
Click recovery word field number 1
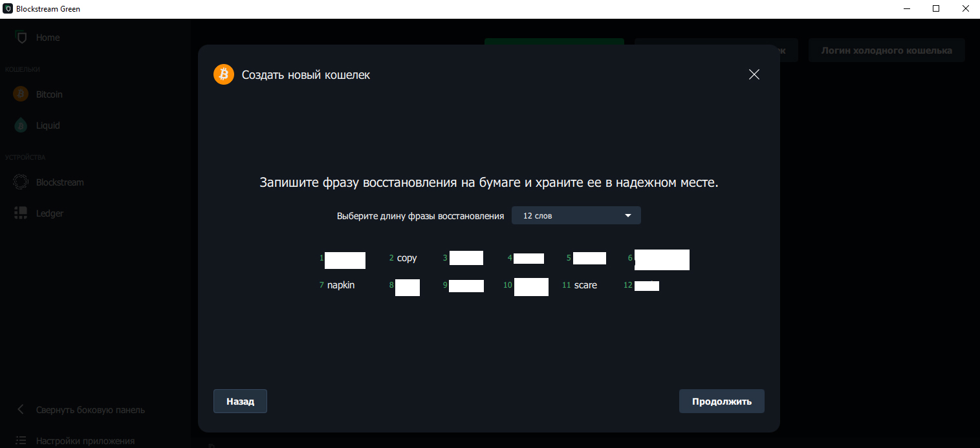pos(345,260)
